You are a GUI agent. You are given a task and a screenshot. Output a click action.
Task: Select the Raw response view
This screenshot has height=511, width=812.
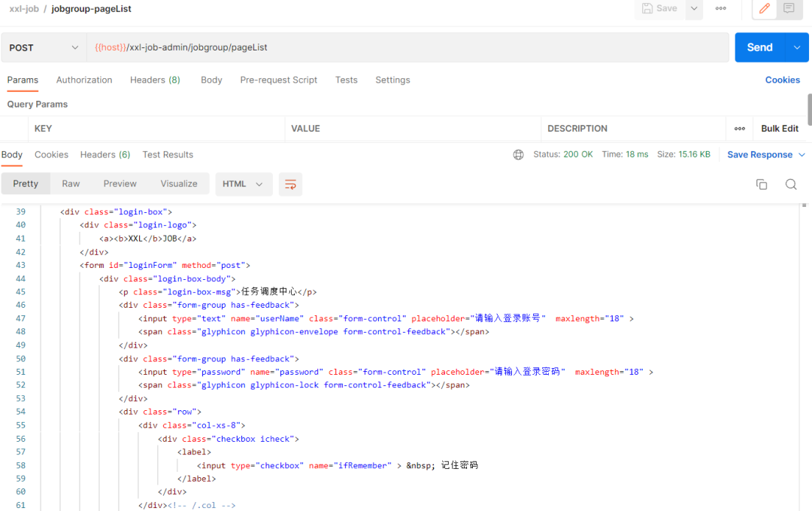[71, 184]
